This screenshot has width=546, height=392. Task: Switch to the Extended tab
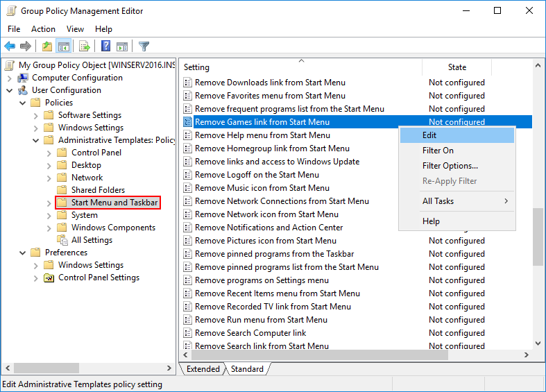tap(203, 369)
